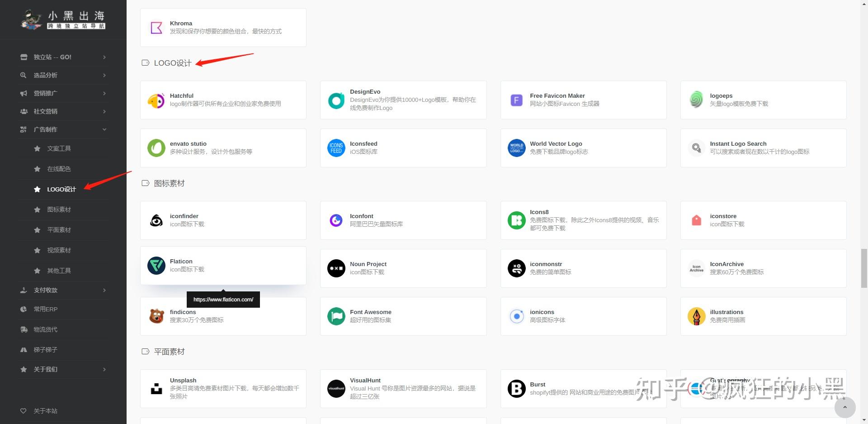Click the page's vertical scrollbar thumb
Image resolution: width=868 pixels, height=424 pixels.
864,268
